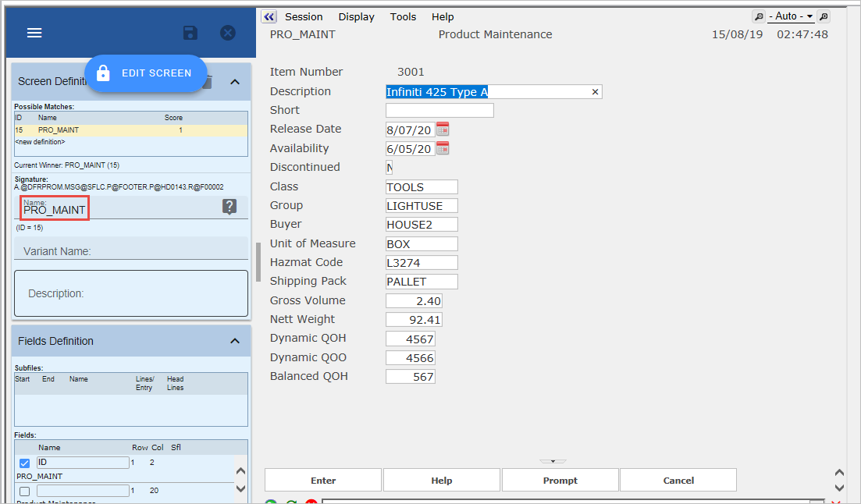
Task: Click the Product Maintenance title
Action: pyautogui.click(x=496, y=34)
